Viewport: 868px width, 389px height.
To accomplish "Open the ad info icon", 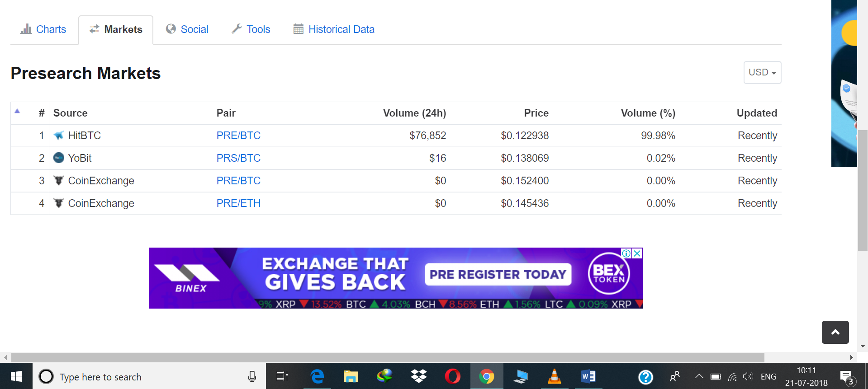I will pos(626,253).
